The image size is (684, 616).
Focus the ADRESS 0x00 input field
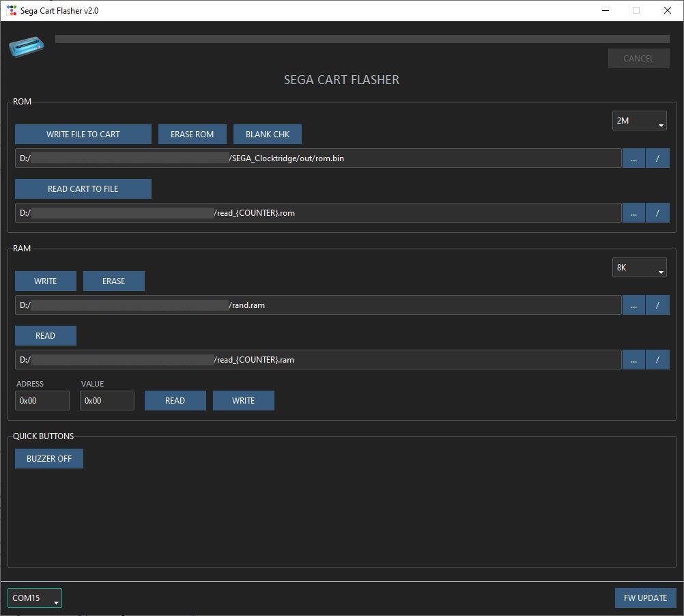click(42, 400)
